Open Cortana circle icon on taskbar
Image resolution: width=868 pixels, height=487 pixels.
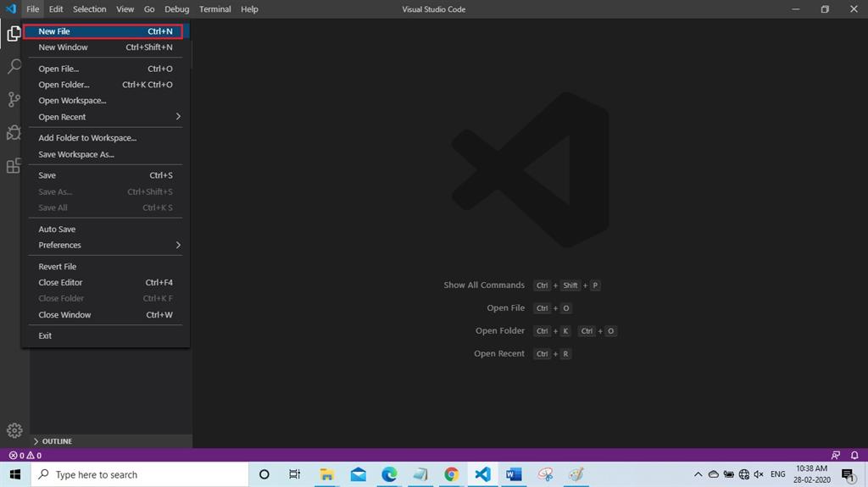(264, 474)
